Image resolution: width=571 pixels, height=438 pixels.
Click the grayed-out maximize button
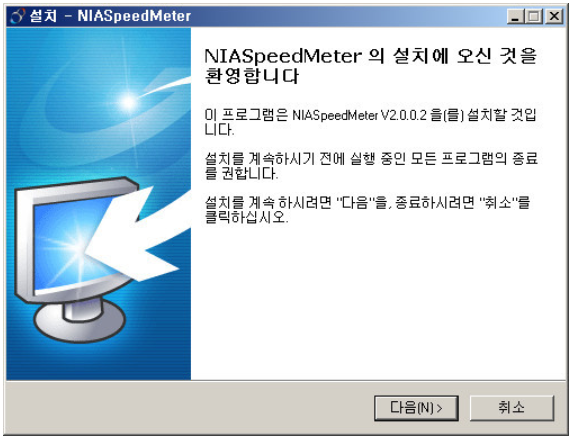(x=534, y=16)
